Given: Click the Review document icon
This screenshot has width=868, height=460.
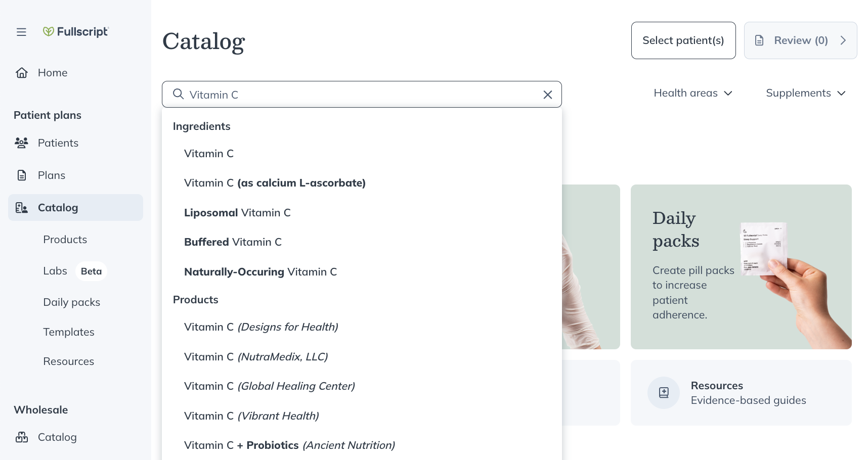Looking at the screenshot, I should pyautogui.click(x=759, y=40).
